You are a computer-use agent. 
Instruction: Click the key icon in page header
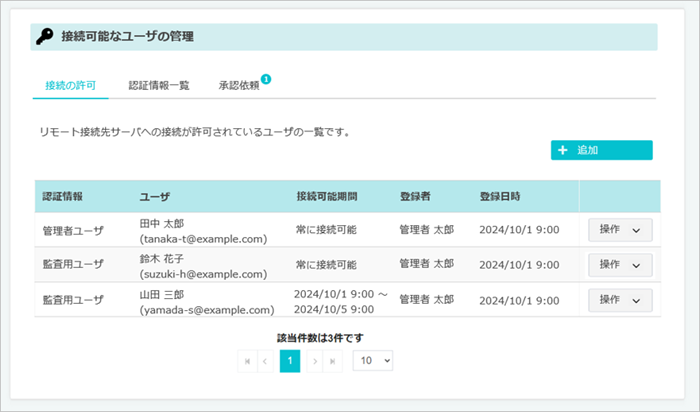pyautogui.click(x=45, y=37)
